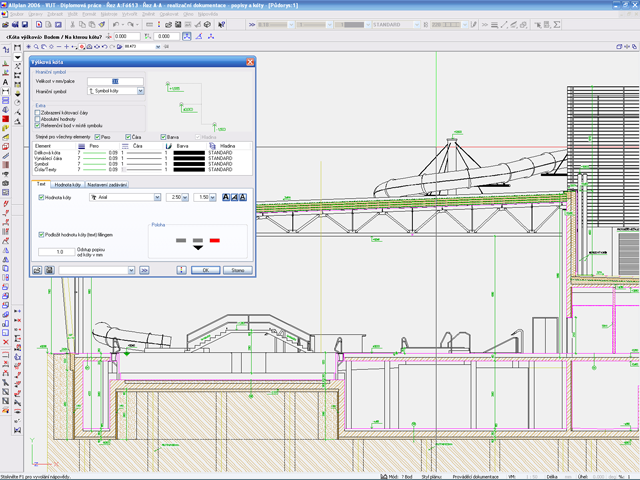Click the Copy icon in toolbar
This screenshot has width=640, height=480.
click(x=82, y=24)
